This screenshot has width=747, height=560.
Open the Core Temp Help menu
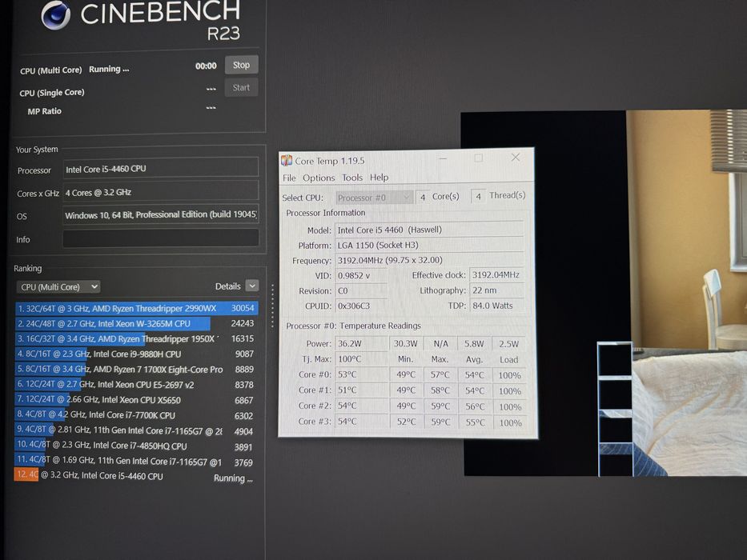tap(380, 177)
